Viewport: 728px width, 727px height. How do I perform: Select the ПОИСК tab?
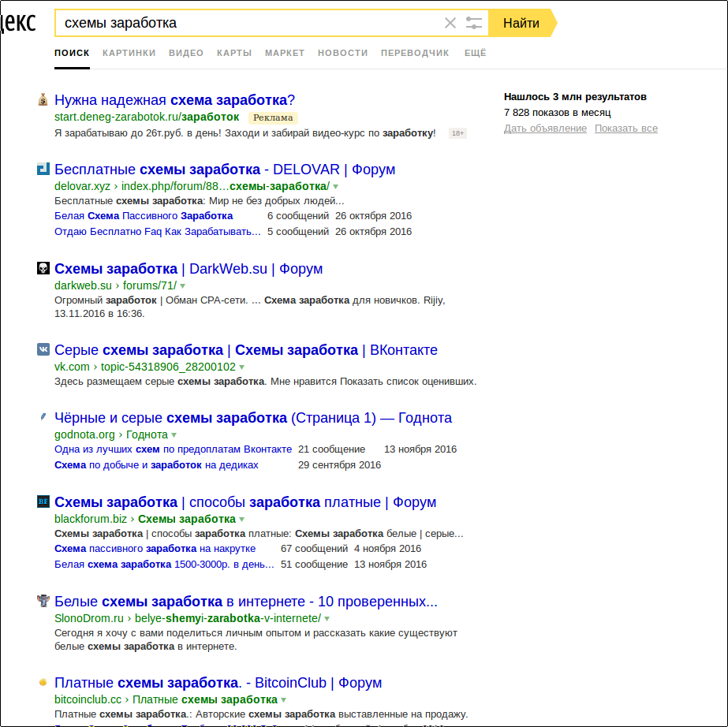72,53
